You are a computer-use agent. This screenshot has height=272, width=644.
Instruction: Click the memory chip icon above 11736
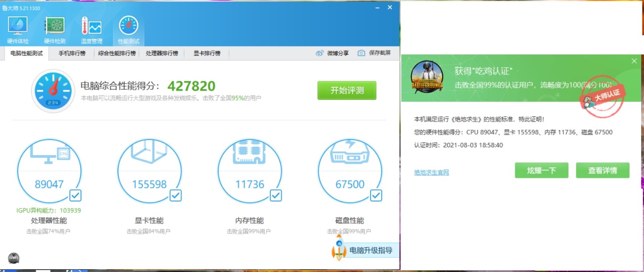pos(250,152)
